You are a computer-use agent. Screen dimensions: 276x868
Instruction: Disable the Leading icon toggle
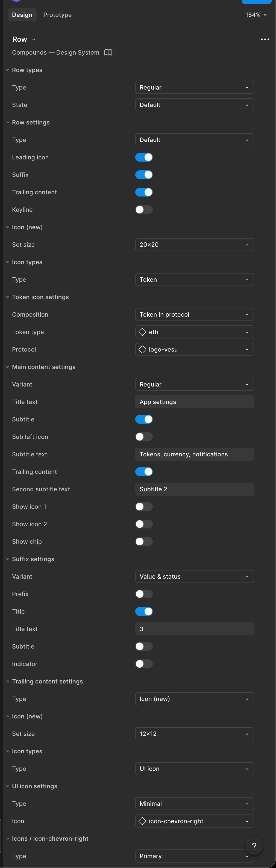(x=144, y=157)
